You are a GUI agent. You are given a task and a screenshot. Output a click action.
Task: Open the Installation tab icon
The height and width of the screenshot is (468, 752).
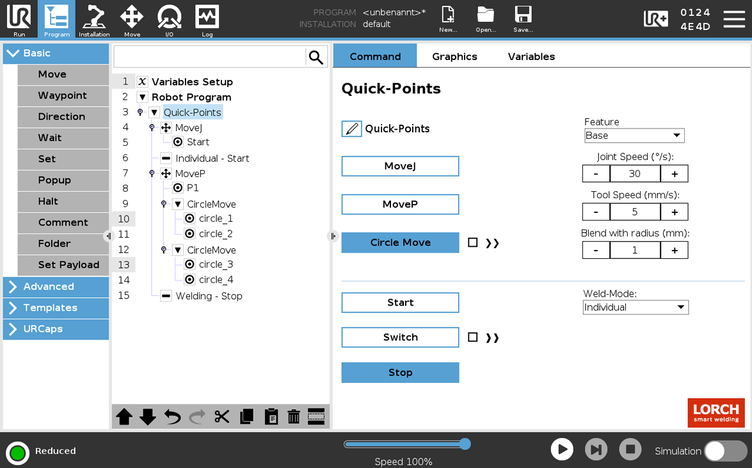[x=94, y=19]
